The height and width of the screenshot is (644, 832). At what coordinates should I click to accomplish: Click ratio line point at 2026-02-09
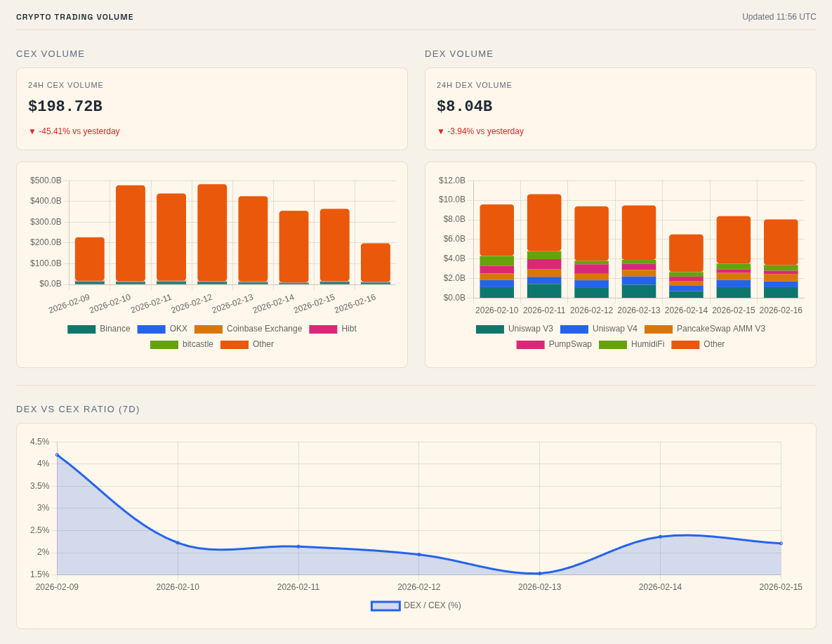click(x=58, y=455)
